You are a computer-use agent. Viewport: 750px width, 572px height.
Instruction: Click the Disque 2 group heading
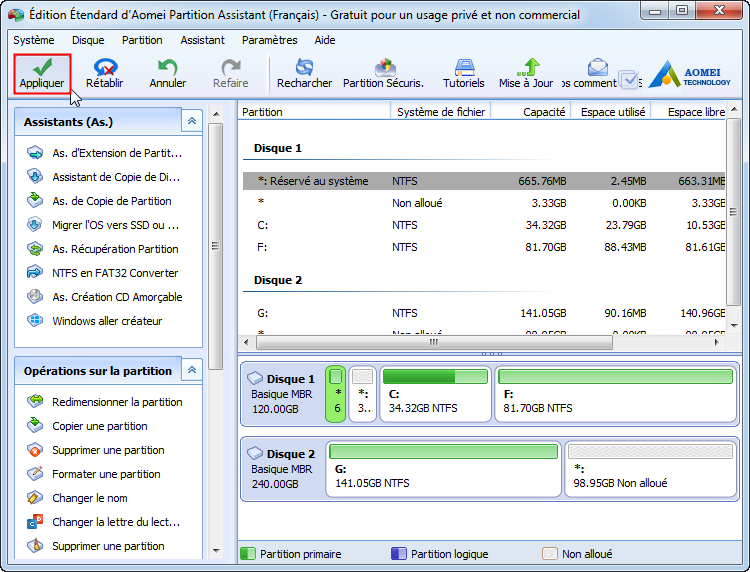278,280
